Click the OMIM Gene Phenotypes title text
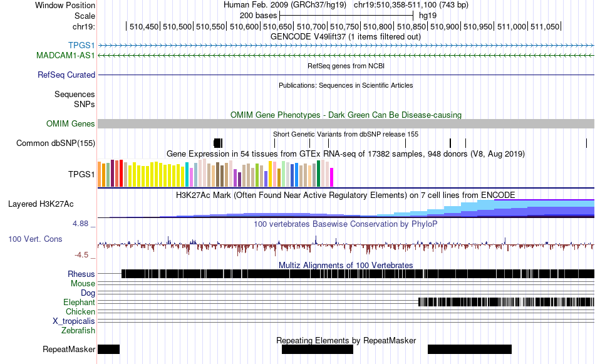 346,115
